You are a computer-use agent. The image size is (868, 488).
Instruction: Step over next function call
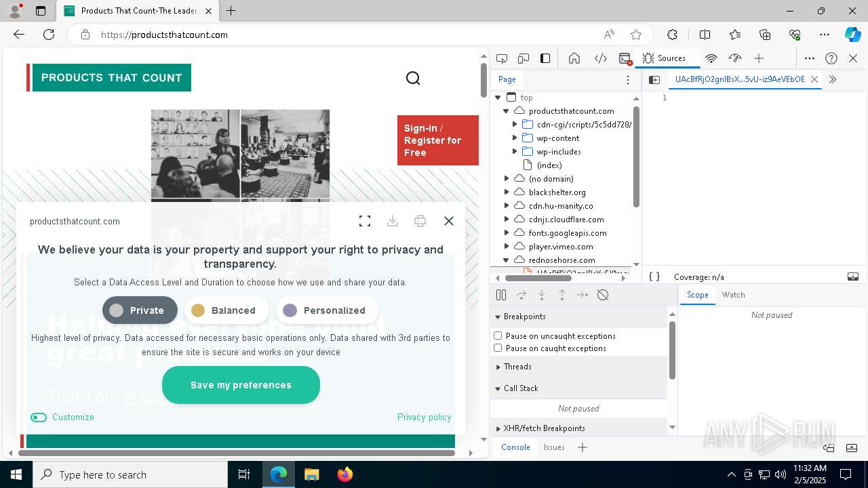[x=521, y=295]
